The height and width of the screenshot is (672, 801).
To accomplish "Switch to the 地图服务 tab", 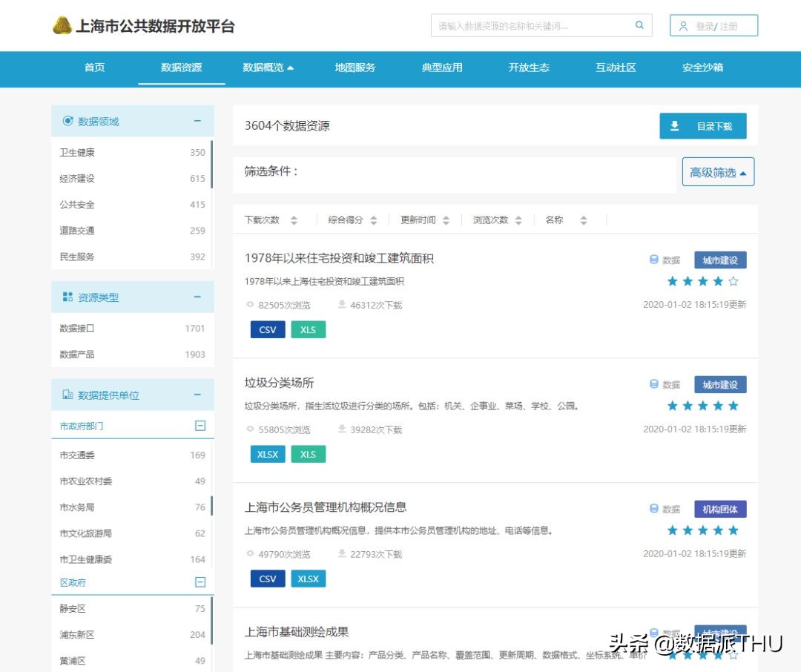I will (x=354, y=67).
